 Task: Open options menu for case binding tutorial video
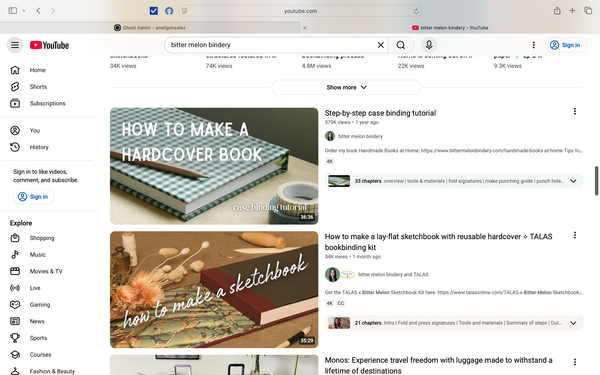pos(574,111)
